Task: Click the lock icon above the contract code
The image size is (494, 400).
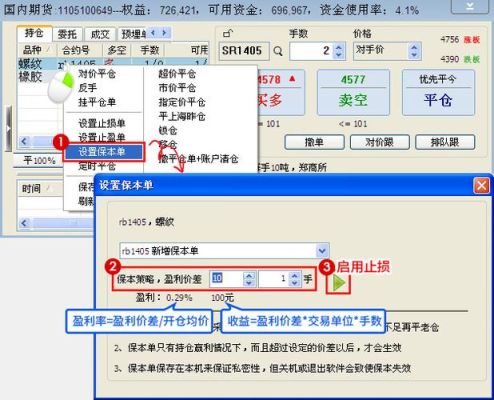Action: tap(228, 33)
